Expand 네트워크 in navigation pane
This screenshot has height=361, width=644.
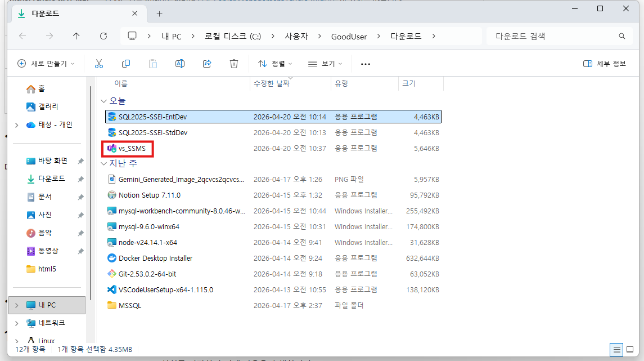[x=16, y=323]
